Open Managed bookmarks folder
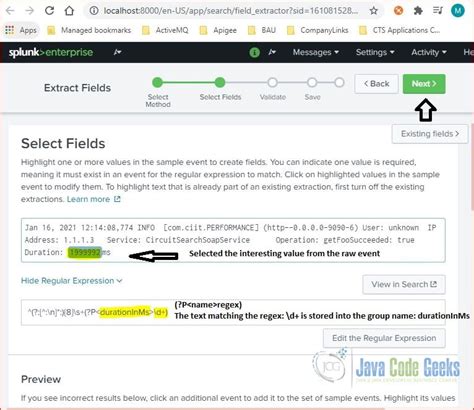 coord(89,30)
